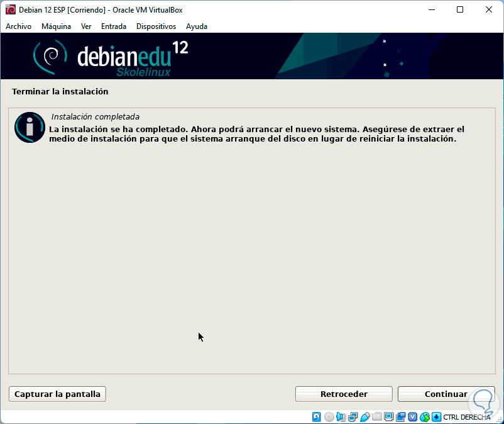Open the Entrada menu

114,26
